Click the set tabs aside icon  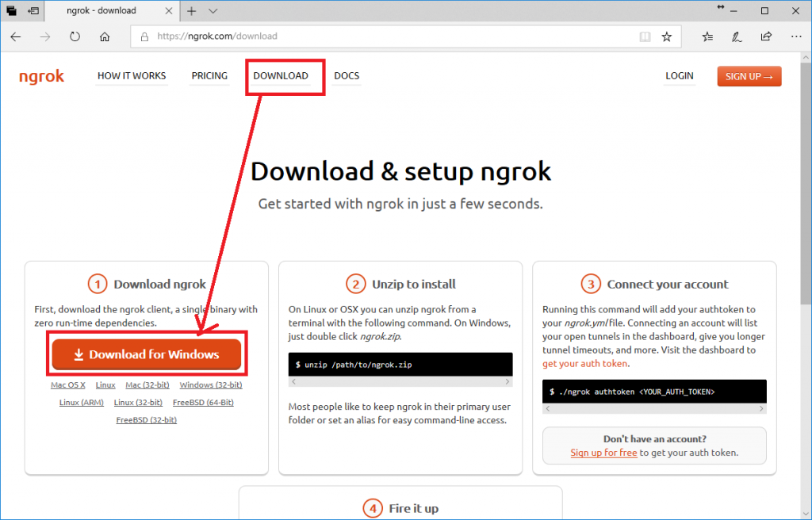point(33,11)
